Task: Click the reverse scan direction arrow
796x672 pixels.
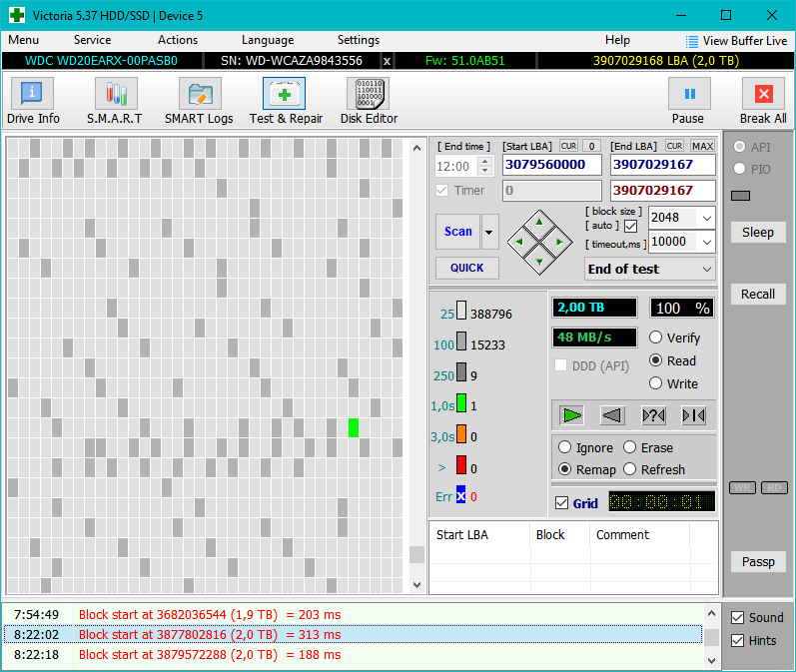Action: click(612, 415)
